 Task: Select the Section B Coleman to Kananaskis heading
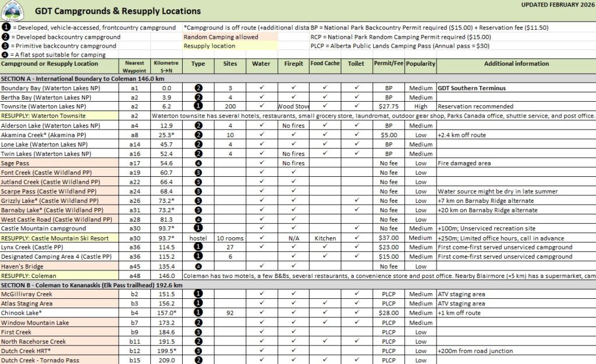pyautogui.click(x=92, y=286)
